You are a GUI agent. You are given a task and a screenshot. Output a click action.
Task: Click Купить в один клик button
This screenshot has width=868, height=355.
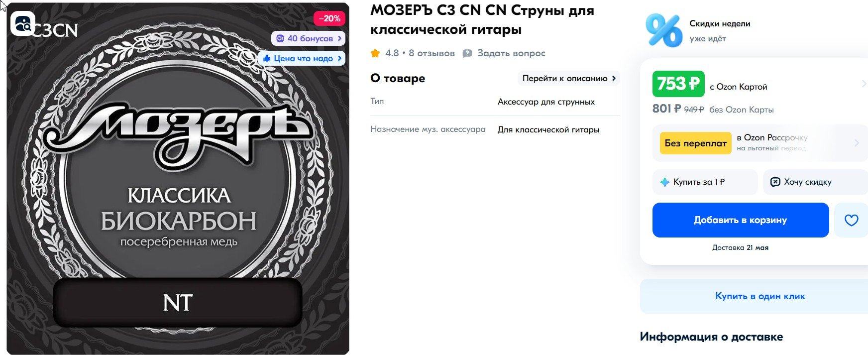click(760, 296)
